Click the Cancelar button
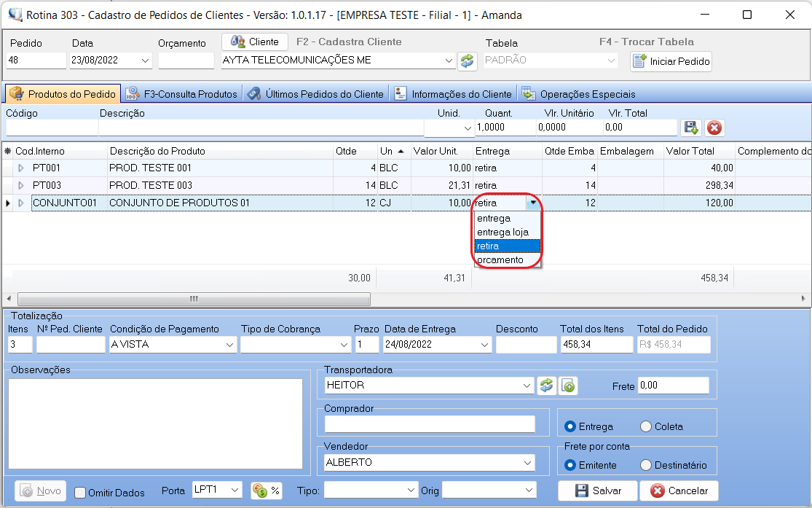The image size is (812, 508). (679, 491)
